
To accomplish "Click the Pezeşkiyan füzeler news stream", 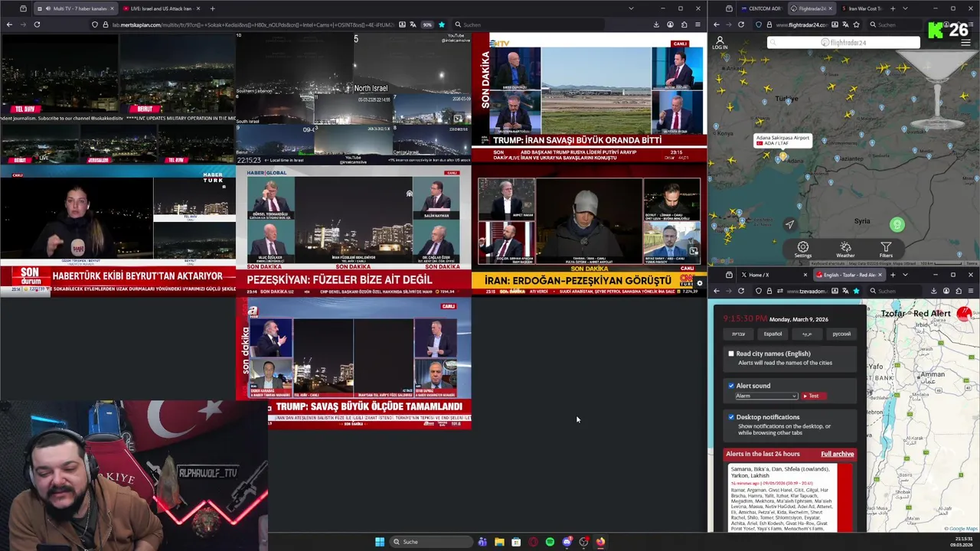I will pos(353,230).
